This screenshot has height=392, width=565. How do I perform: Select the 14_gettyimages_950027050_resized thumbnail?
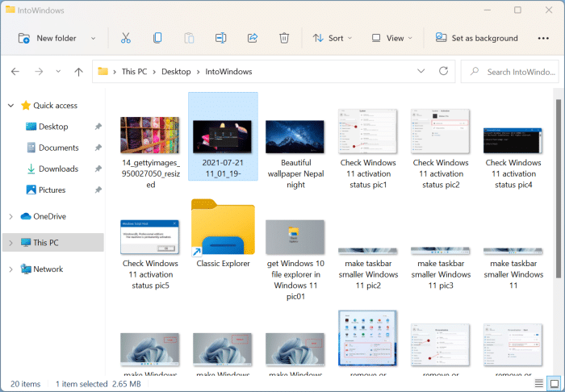tap(150, 135)
